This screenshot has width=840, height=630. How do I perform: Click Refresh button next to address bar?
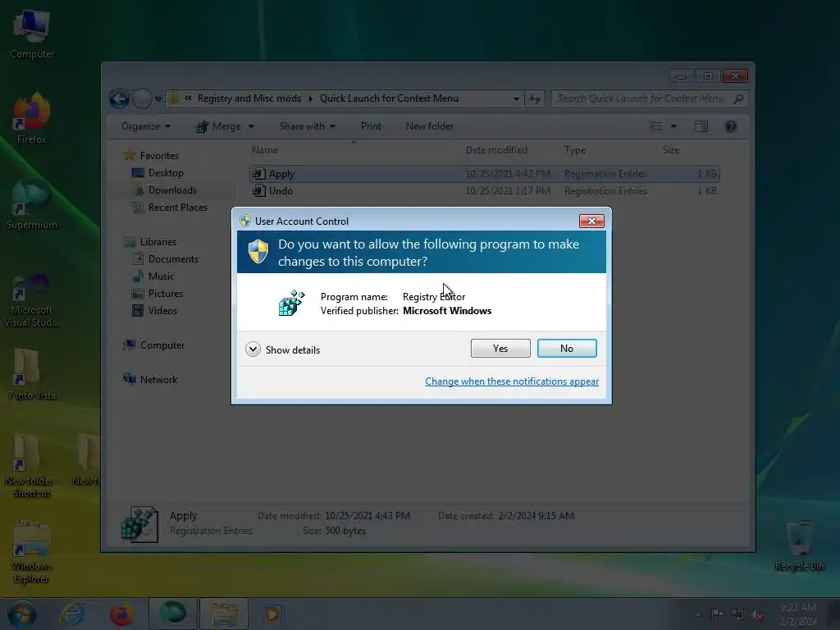[535, 98]
